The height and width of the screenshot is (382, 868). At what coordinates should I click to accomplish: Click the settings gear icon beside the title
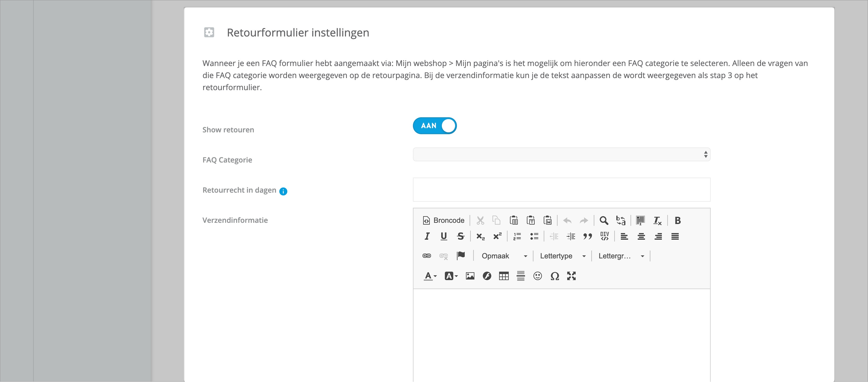(x=209, y=32)
